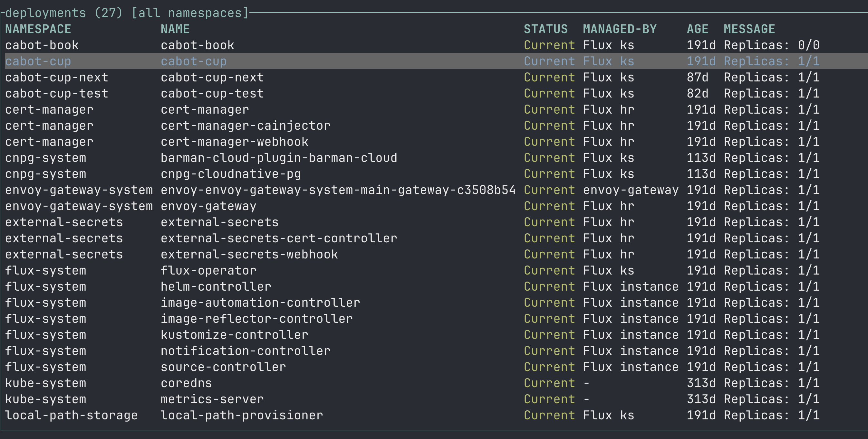Select the cabot-cup-next deployment name
This screenshot has height=439, width=868.
[x=212, y=78]
